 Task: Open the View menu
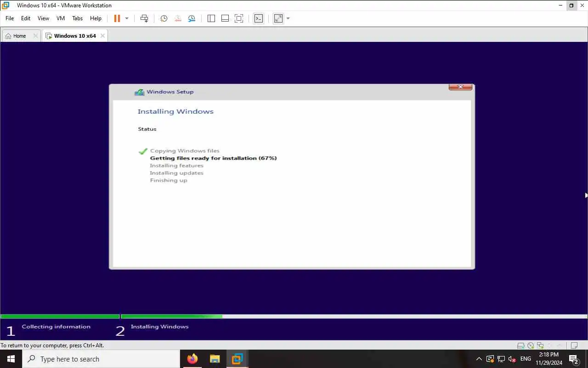43,18
